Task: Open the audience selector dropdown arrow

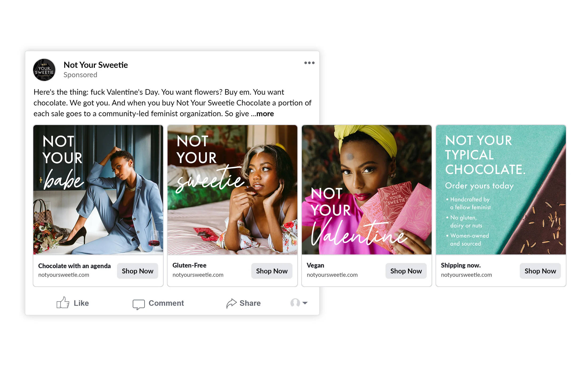Action: [x=305, y=303]
